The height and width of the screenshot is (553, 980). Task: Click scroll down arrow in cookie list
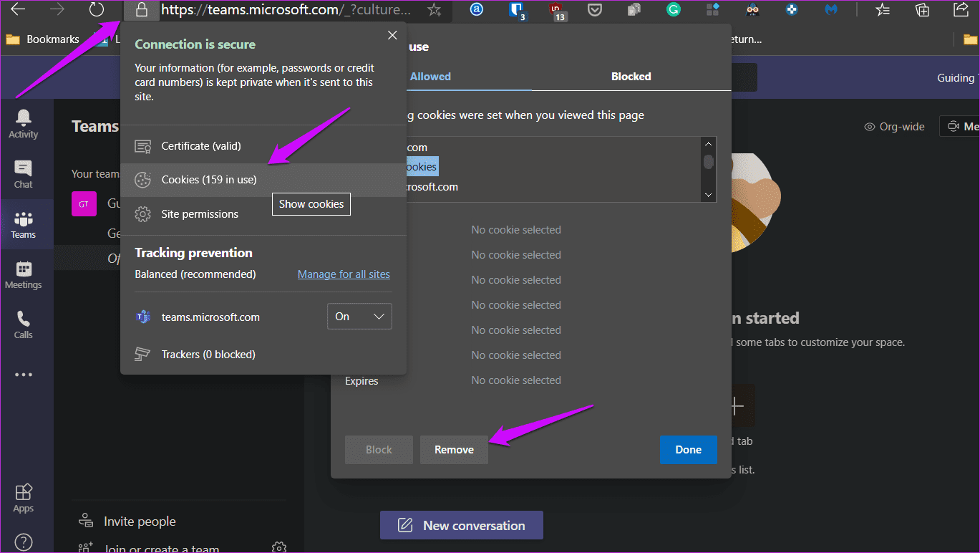point(709,195)
